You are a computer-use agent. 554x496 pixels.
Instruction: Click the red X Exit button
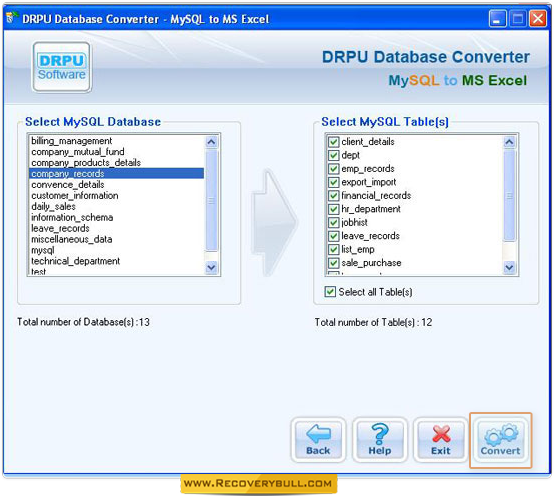pyautogui.click(x=441, y=440)
